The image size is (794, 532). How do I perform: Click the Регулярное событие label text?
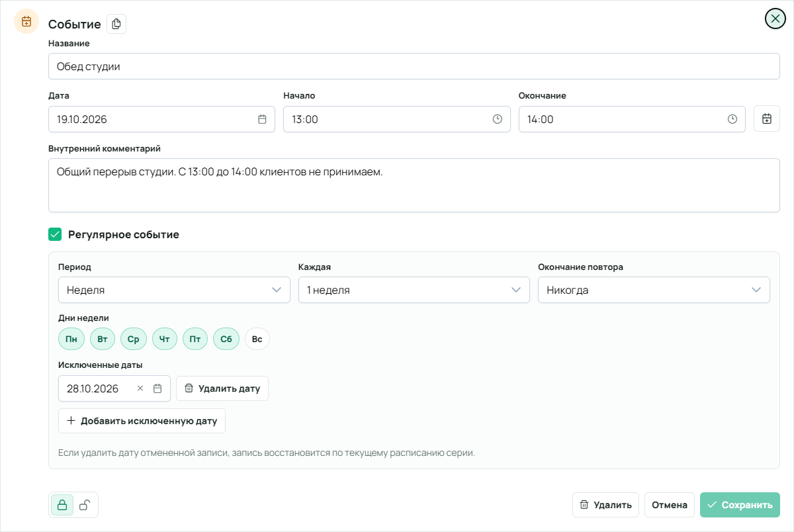click(x=124, y=234)
